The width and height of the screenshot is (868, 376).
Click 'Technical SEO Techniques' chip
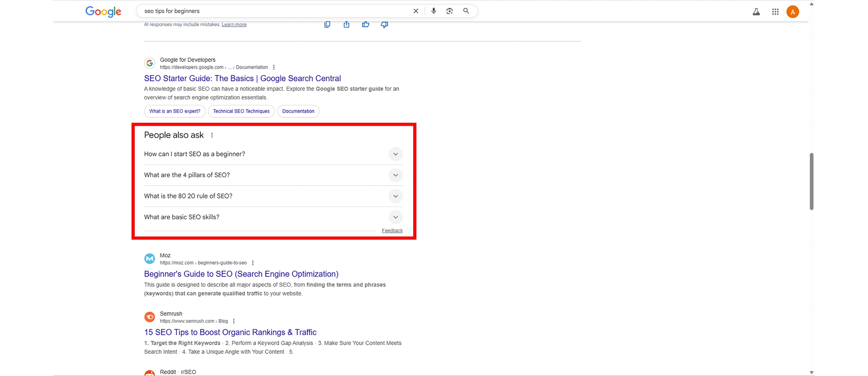241,111
